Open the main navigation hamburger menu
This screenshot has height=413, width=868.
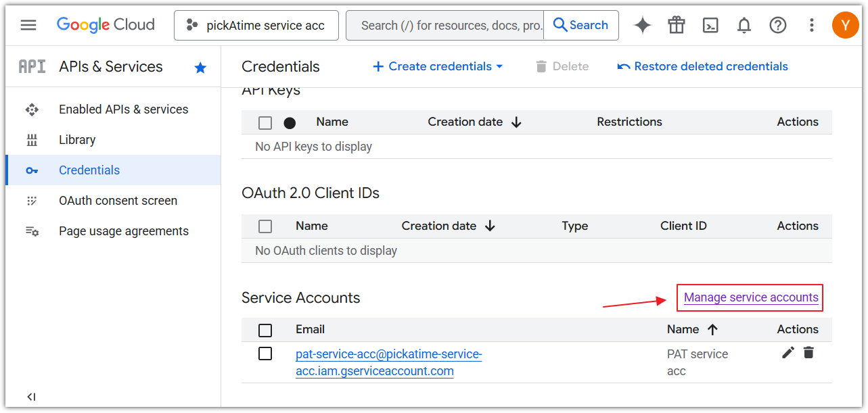coord(28,25)
